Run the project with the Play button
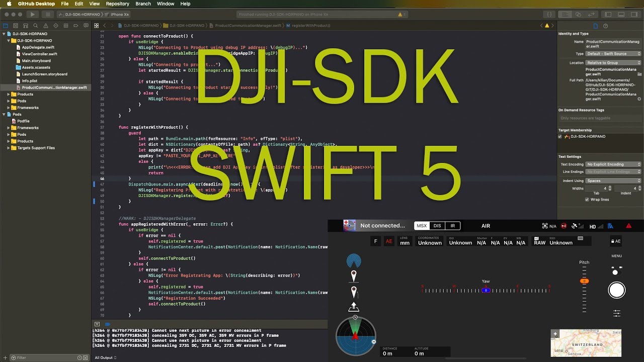 32,15
